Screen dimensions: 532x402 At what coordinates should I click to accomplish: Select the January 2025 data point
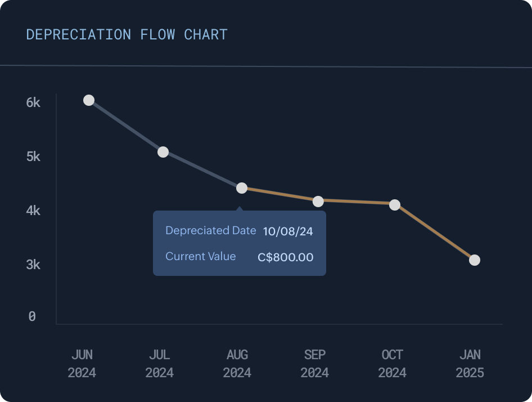tap(475, 260)
